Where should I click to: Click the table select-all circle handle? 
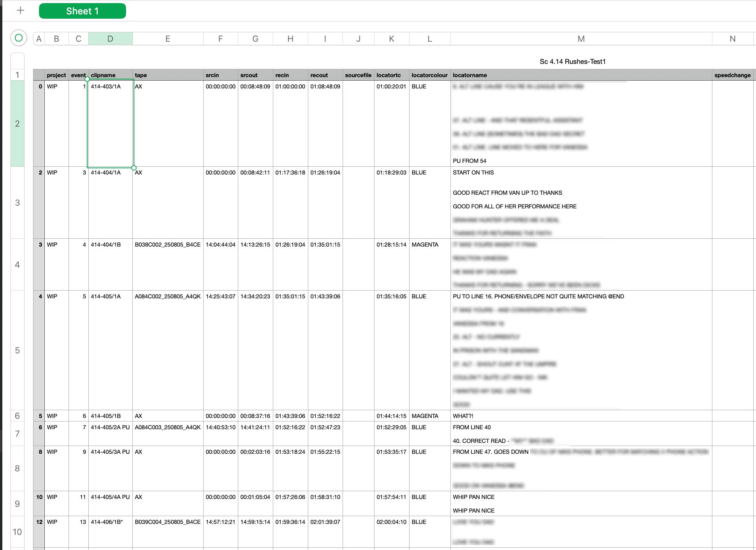pos(18,38)
